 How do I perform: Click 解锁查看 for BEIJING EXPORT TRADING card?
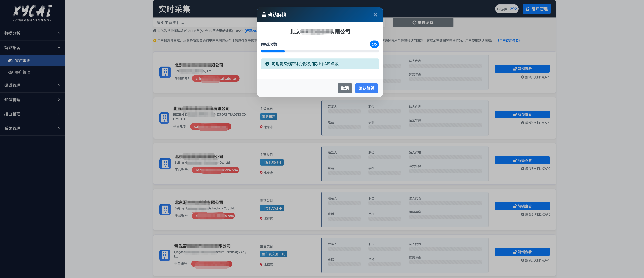(522, 114)
